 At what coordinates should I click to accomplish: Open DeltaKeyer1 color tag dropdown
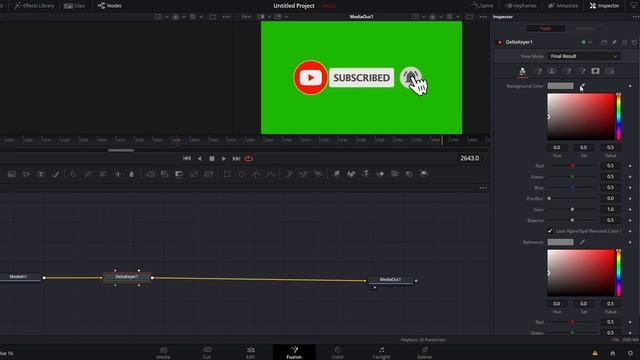click(x=587, y=42)
